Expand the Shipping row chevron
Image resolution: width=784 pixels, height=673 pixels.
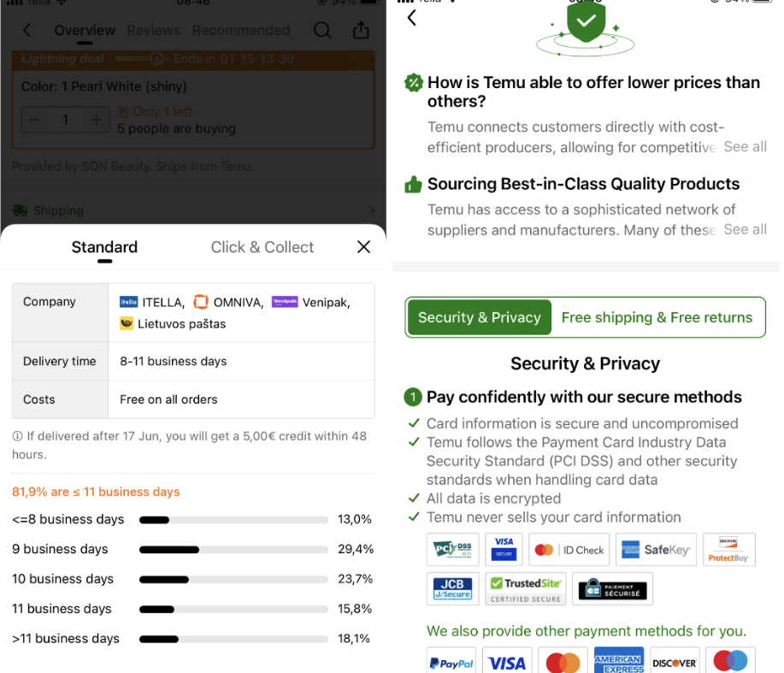(x=371, y=210)
